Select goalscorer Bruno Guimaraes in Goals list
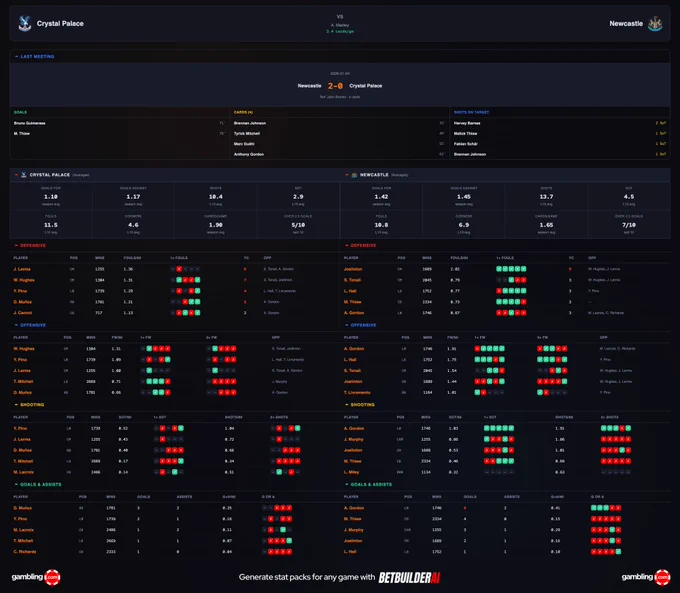This screenshot has width=680, height=593. [x=29, y=123]
